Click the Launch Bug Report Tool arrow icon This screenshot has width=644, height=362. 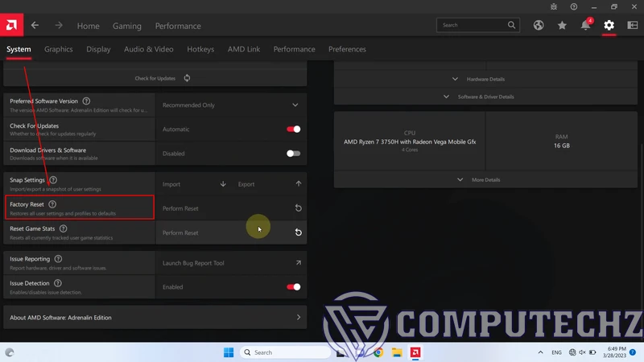click(x=299, y=263)
